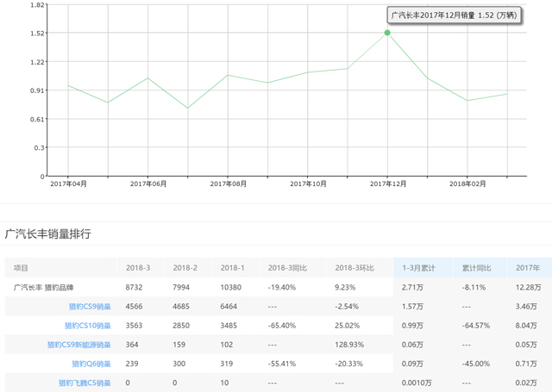The image size is (552, 392).
Task: Click the 9.23% month-over-month value
Action: point(345,288)
